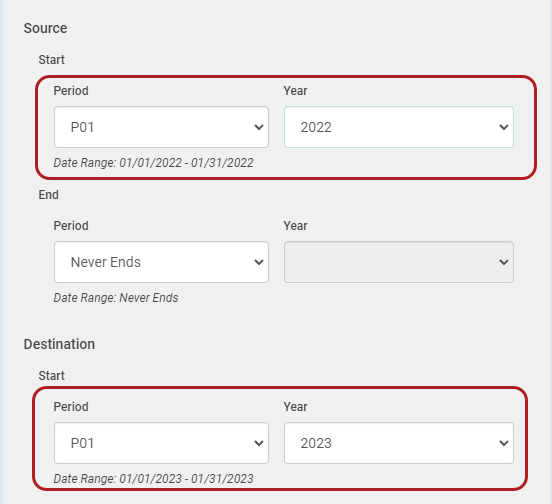The image size is (552, 504).
Task: Open the Never Ends period dropdown
Action: (161, 262)
